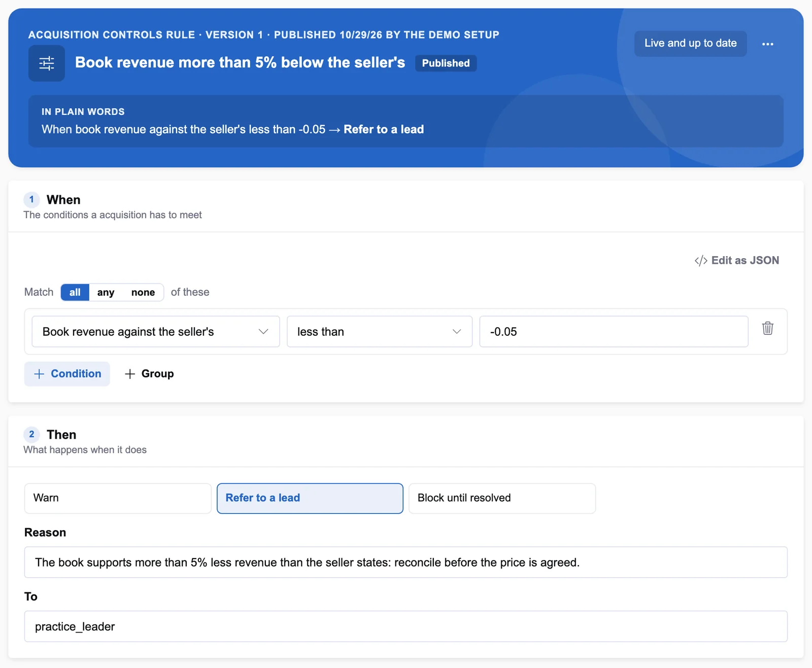Click the -0.05 value field
Viewport: 812px width, 668px height.
click(x=614, y=332)
